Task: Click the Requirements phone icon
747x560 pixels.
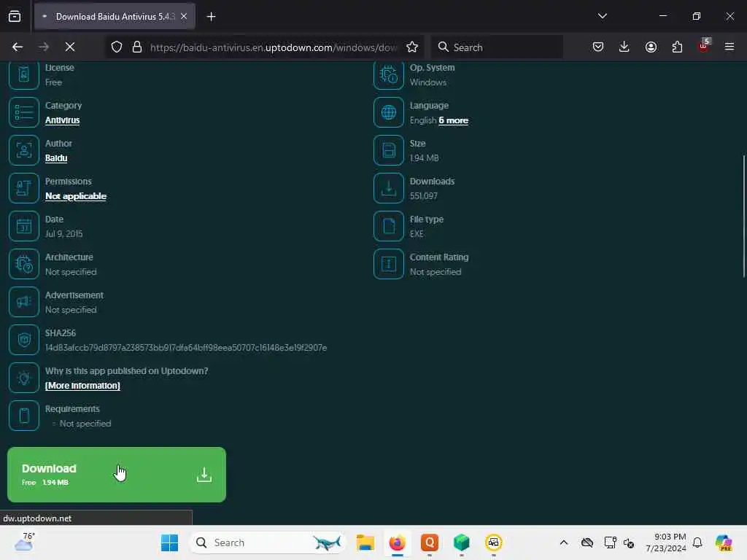Action: tap(23, 416)
